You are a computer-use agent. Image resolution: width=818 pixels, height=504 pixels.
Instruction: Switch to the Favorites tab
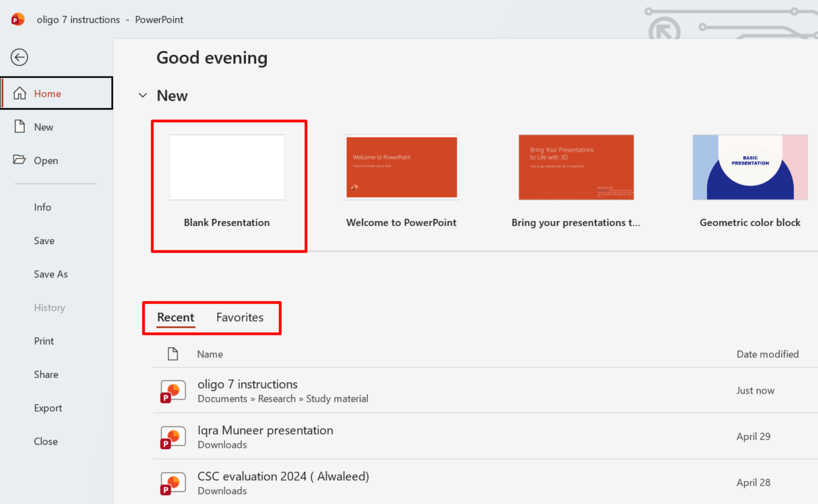pyautogui.click(x=240, y=317)
